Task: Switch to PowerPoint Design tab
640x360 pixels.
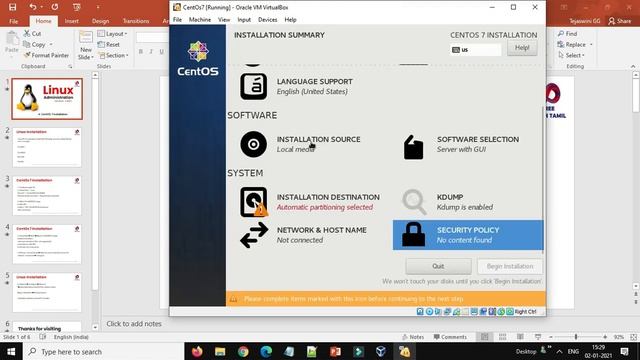Action: (100, 21)
